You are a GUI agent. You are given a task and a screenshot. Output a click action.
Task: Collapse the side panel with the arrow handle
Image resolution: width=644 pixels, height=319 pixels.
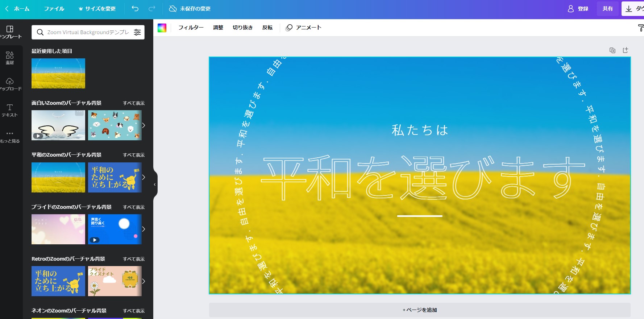click(x=155, y=185)
